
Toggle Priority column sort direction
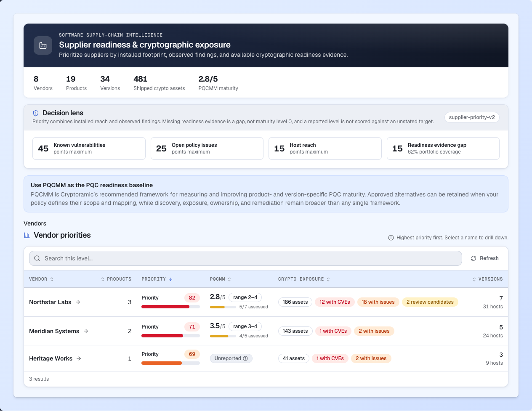(x=157, y=279)
